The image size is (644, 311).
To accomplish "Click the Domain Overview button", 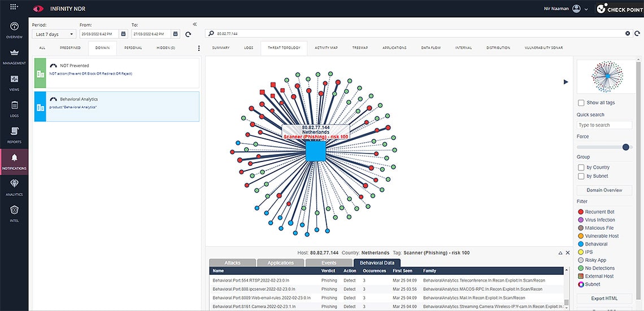I will [604, 190].
